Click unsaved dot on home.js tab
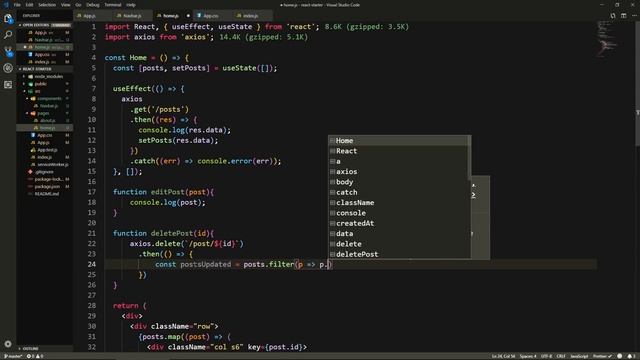 click(188, 16)
